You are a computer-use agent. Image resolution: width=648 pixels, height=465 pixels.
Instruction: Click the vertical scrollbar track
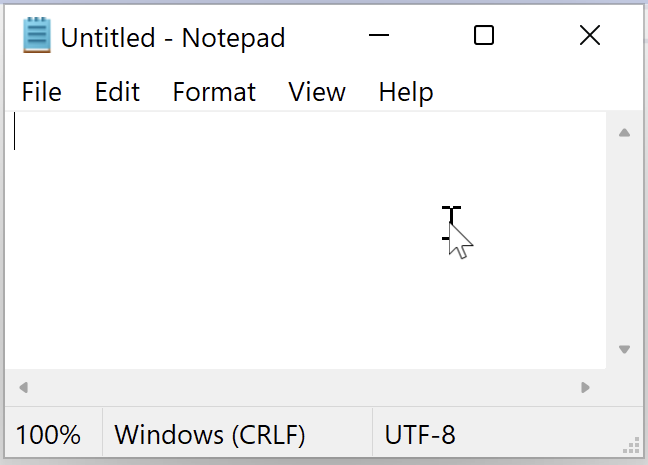(x=624, y=241)
